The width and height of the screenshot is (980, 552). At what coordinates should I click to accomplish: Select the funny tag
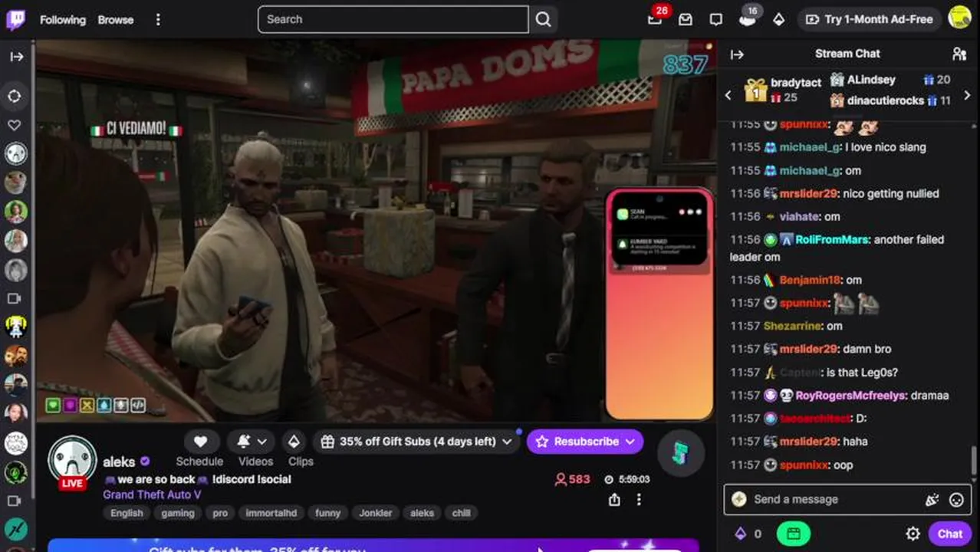coord(327,513)
